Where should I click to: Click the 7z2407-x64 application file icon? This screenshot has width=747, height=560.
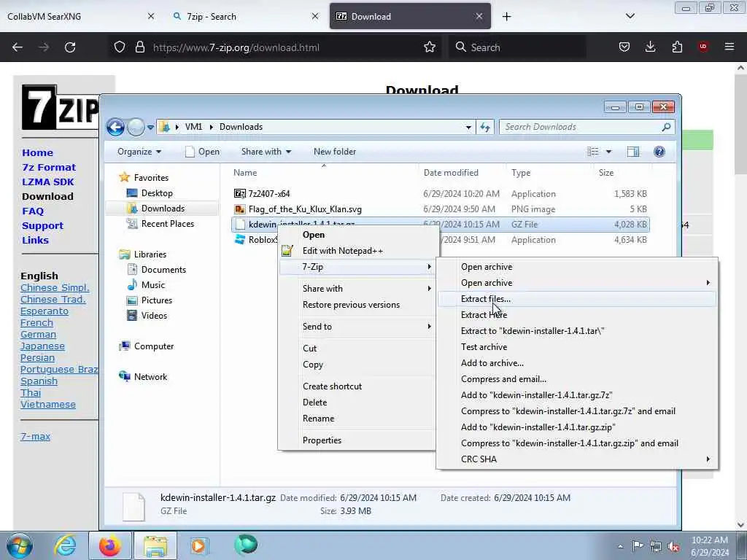point(239,194)
